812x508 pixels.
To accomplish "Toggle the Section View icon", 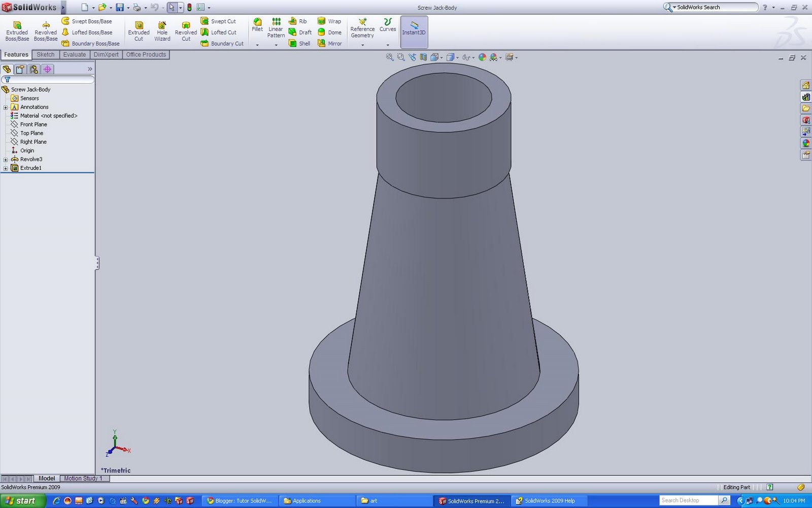I will coord(424,57).
